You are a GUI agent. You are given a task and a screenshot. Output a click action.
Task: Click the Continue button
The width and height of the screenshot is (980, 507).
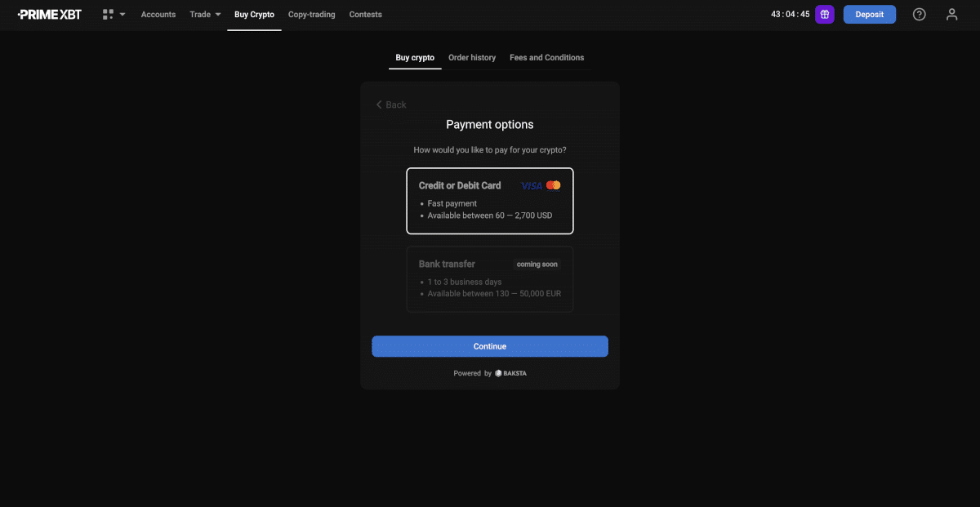(x=490, y=346)
